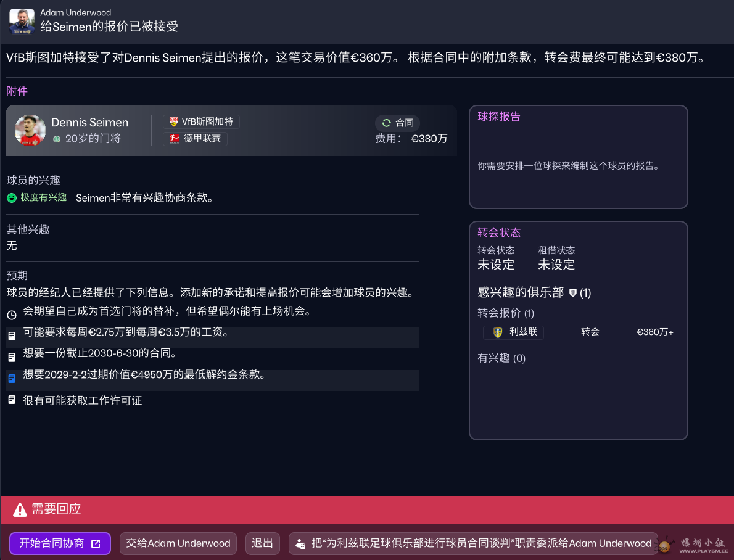Open the Dennis Seimen name link
The height and width of the screenshot is (560, 734).
click(x=90, y=122)
